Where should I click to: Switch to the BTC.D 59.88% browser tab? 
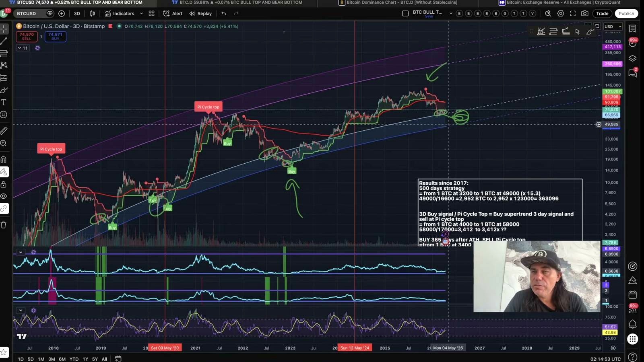pos(237,2)
